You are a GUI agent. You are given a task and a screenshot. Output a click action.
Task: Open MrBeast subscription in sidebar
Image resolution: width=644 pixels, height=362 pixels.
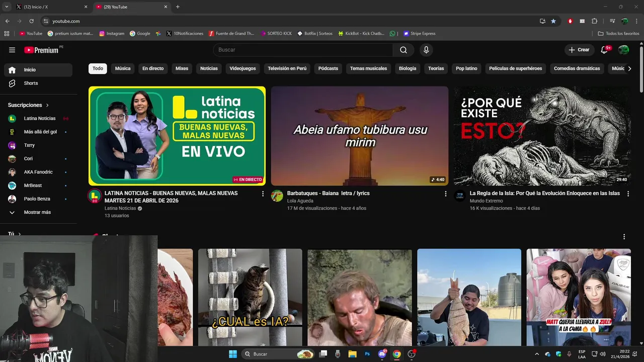[38, 186]
